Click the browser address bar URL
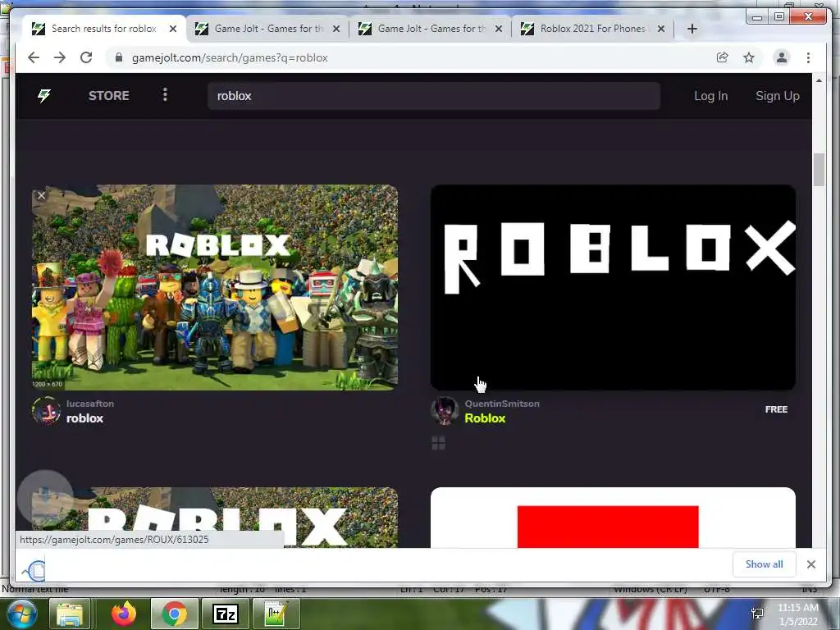 [230, 58]
